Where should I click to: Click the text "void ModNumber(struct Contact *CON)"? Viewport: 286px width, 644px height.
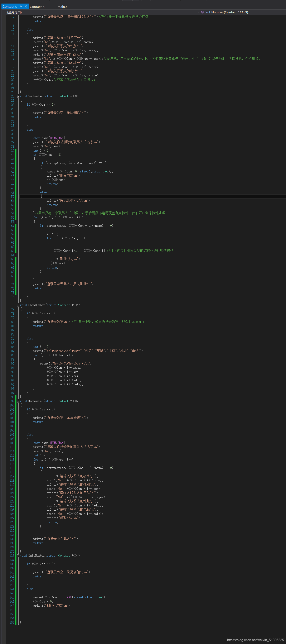(49, 401)
